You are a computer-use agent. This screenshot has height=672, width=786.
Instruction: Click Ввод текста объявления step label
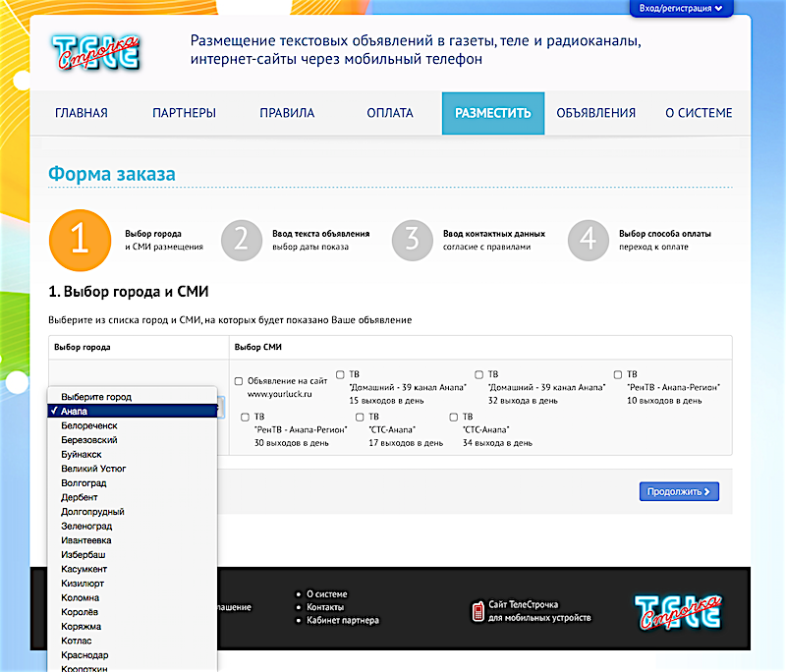click(x=321, y=234)
